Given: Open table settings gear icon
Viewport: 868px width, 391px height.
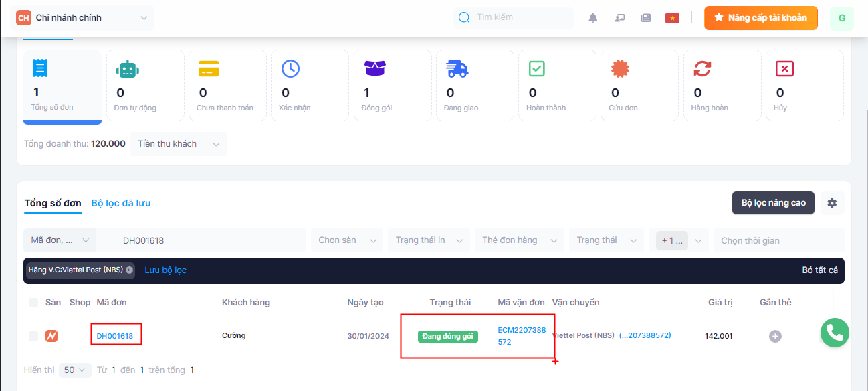Looking at the screenshot, I should pos(832,203).
